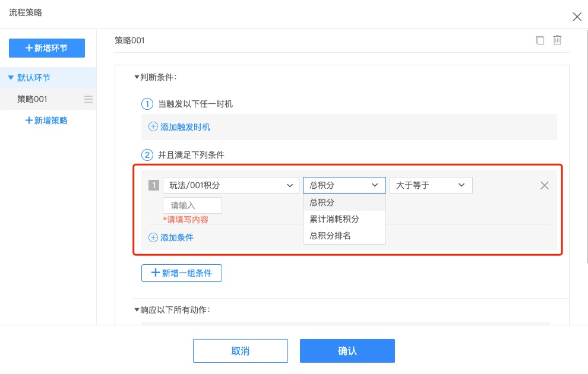
Task: Open the 玩法/001积分 dropdown
Action: tap(230, 185)
